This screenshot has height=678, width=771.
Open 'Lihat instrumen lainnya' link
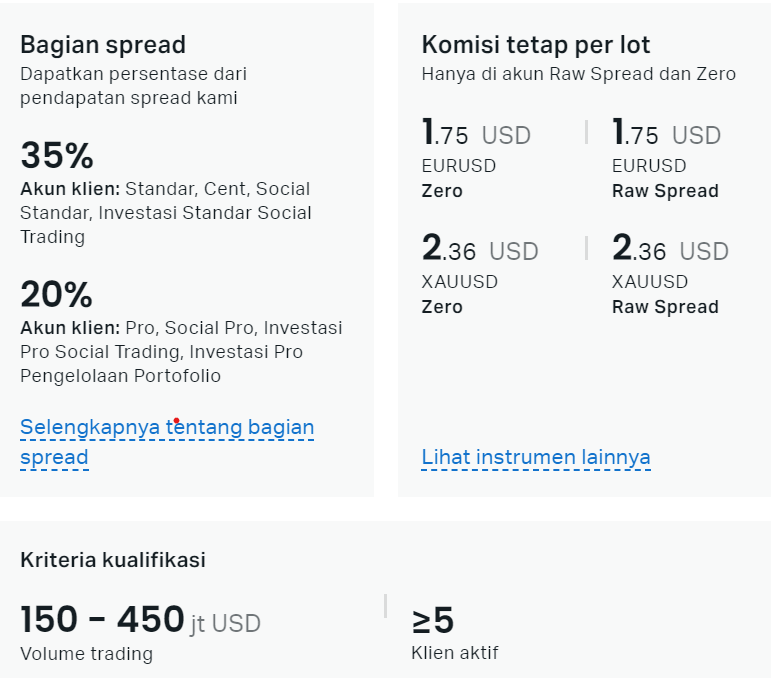click(x=536, y=457)
